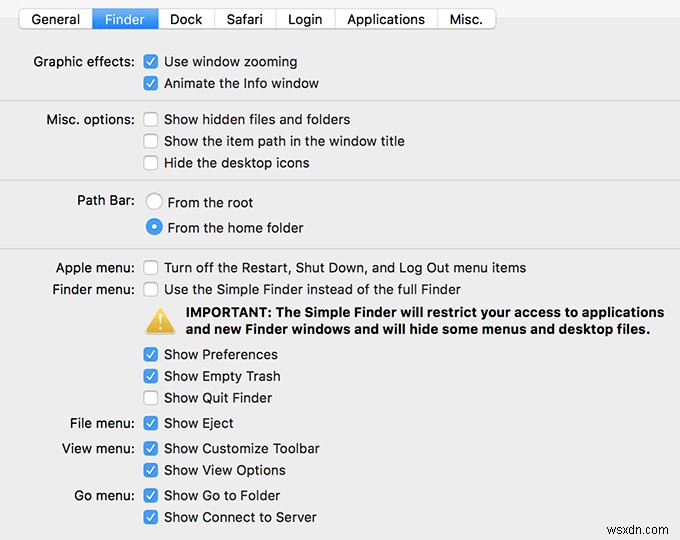Click the yellow warning triangle icon
The height and width of the screenshot is (540, 680).
coord(160,320)
